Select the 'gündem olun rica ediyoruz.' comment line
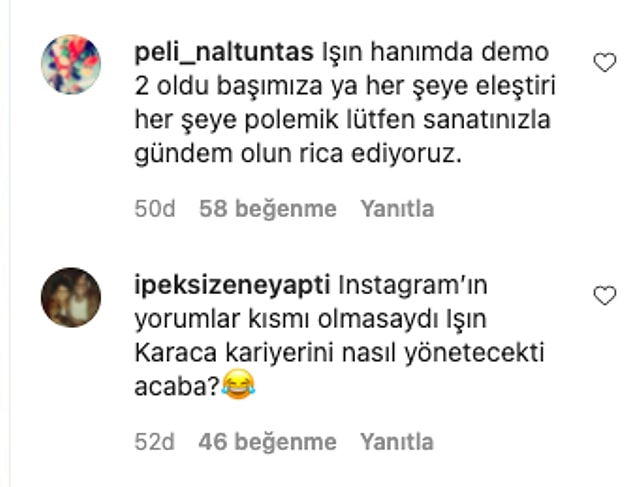Viewport: 635px width, 487px height. pyautogui.click(x=298, y=155)
